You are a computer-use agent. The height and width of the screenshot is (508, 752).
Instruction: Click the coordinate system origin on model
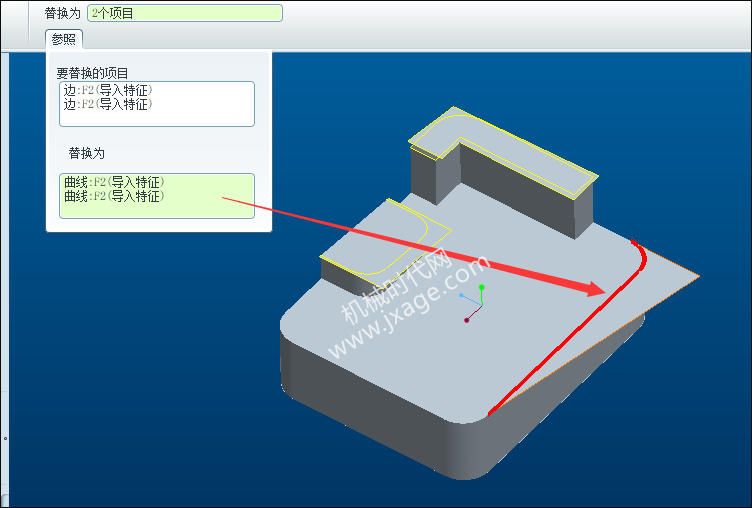481,304
